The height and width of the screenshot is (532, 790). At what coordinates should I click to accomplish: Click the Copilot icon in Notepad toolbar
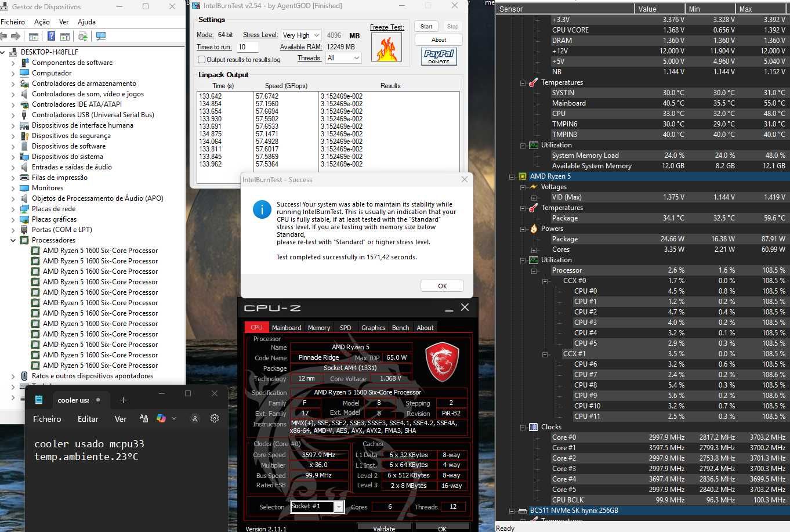point(161,418)
